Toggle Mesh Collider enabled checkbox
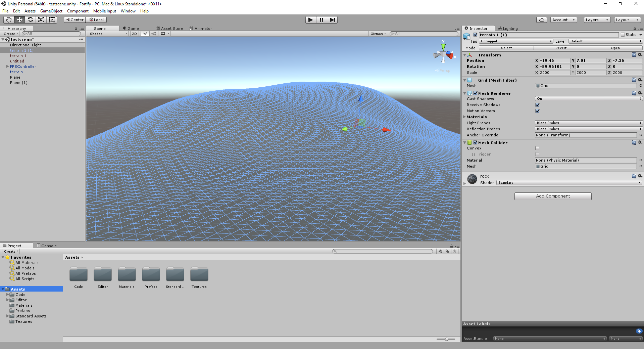This screenshot has width=644, height=349. pos(475,142)
